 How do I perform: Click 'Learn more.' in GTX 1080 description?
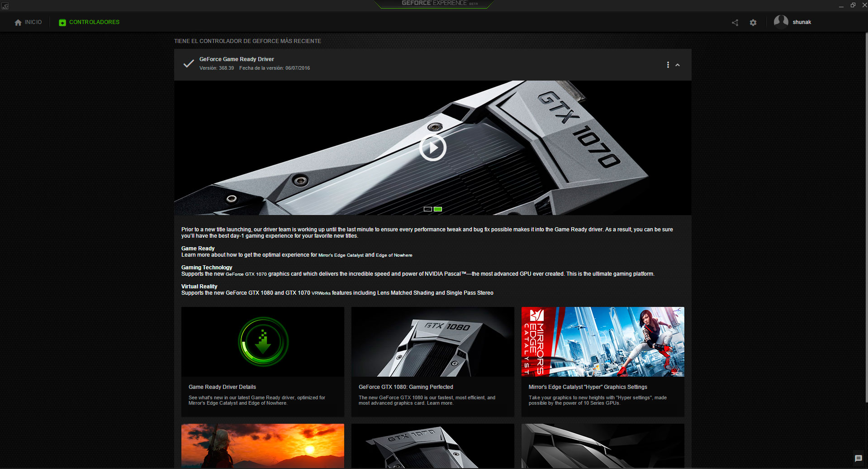(x=440, y=403)
